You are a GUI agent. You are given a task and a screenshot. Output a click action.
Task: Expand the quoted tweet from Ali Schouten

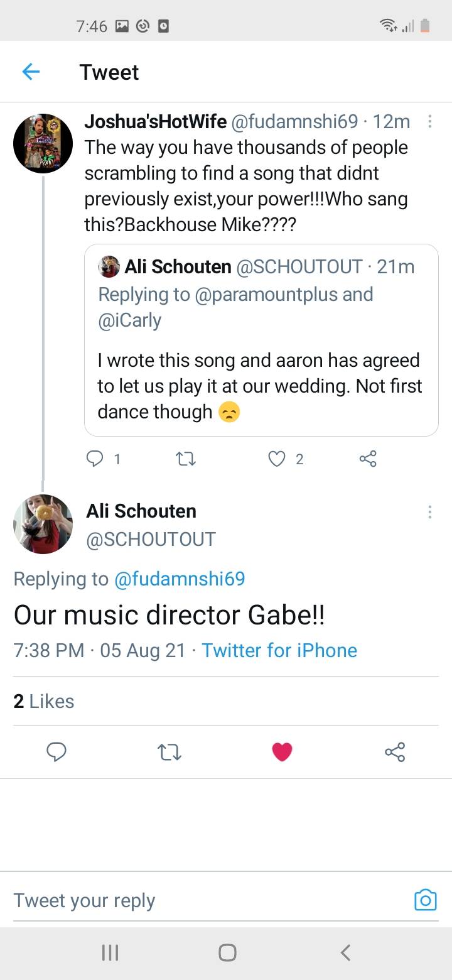point(262,339)
